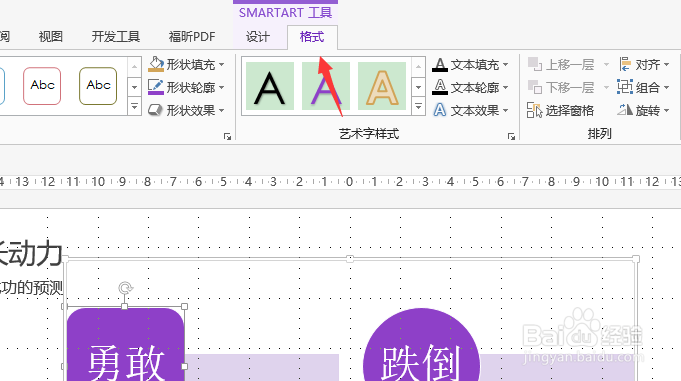This screenshot has width=681, height=381.
Task: Open shape styles dialog launcher
Action: (227, 136)
